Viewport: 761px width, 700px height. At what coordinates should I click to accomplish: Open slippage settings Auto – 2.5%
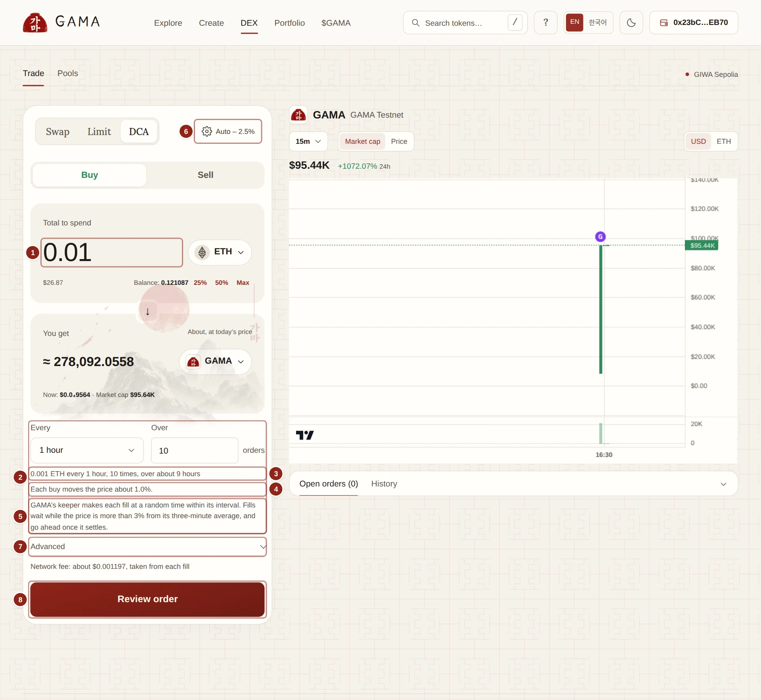228,132
